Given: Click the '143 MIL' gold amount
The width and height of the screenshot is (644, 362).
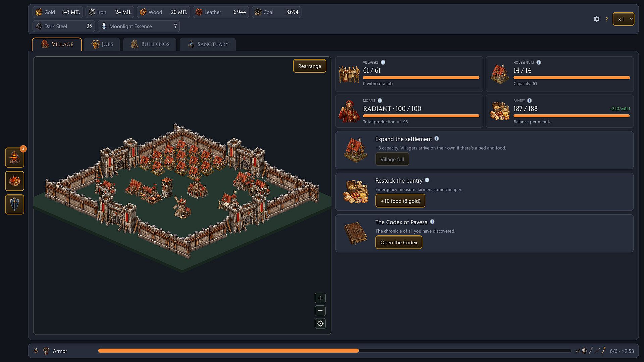Looking at the screenshot, I should point(71,12).
